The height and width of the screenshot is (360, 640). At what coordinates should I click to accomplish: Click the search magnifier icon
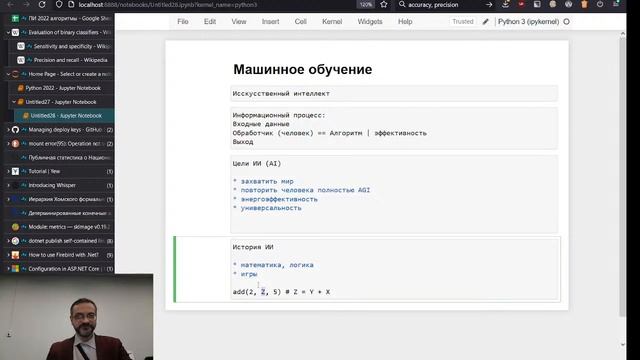point(402,4)
